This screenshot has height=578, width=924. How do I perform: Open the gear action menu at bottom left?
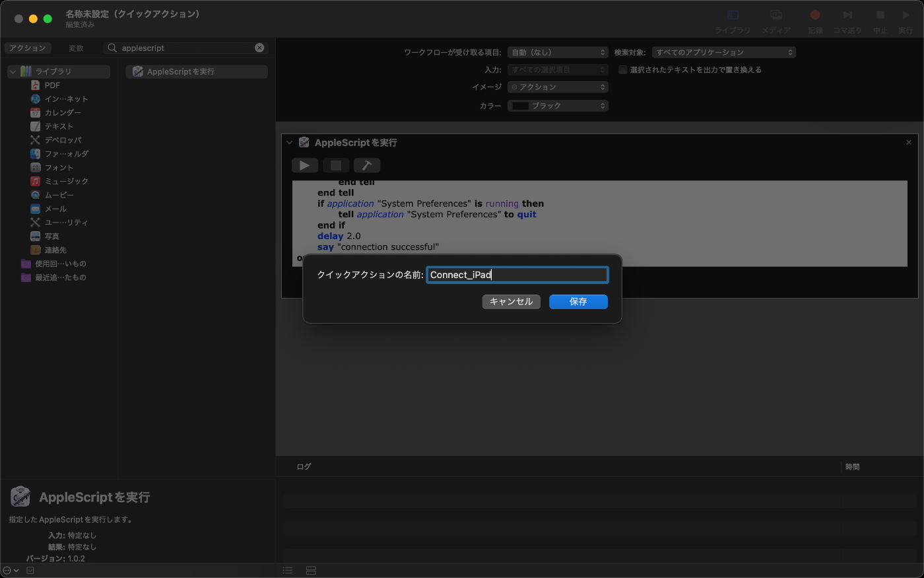point(11,571)
